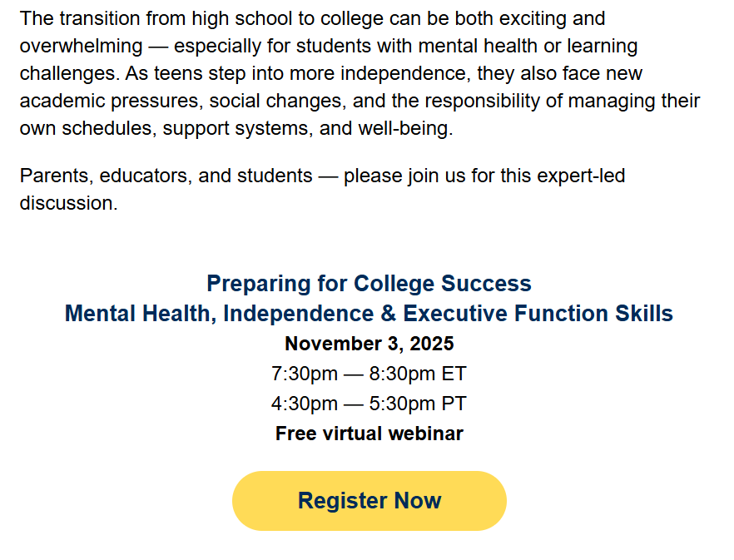Select the first paragraph about high school transition

pos(358,73)
